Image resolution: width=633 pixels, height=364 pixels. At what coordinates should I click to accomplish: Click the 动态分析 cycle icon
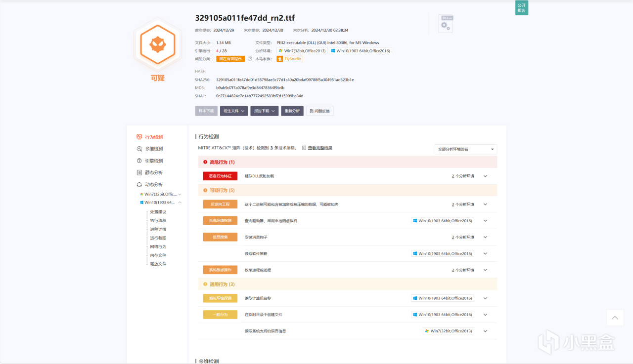tap(139, 184)
